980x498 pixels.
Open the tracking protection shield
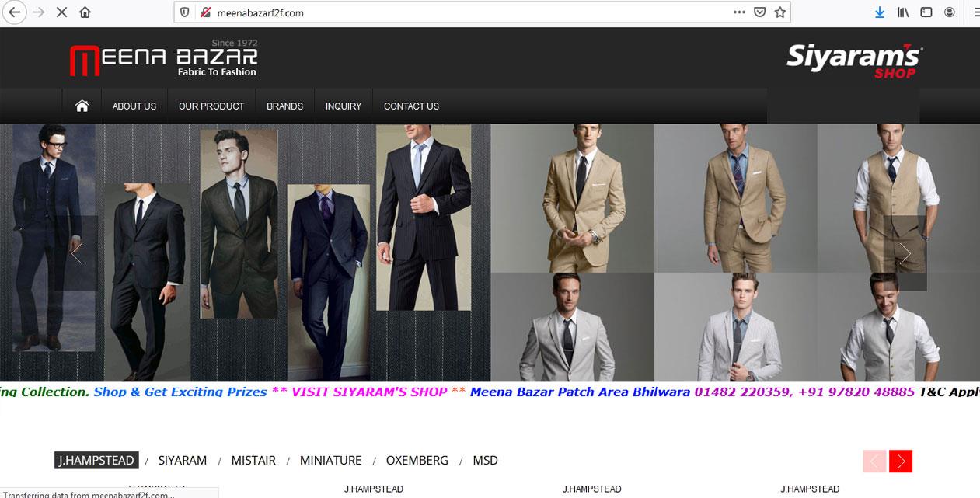(x=185, y=12)
